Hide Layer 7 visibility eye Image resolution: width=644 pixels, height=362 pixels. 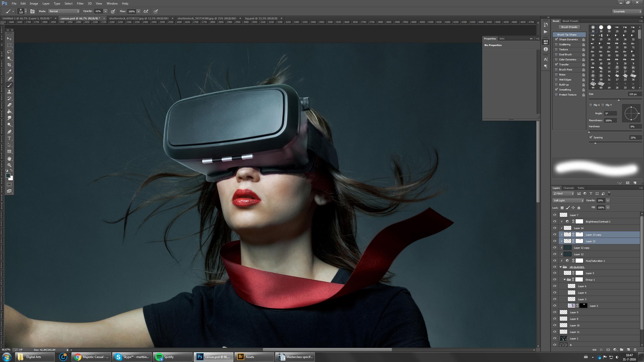pos(555,215)
